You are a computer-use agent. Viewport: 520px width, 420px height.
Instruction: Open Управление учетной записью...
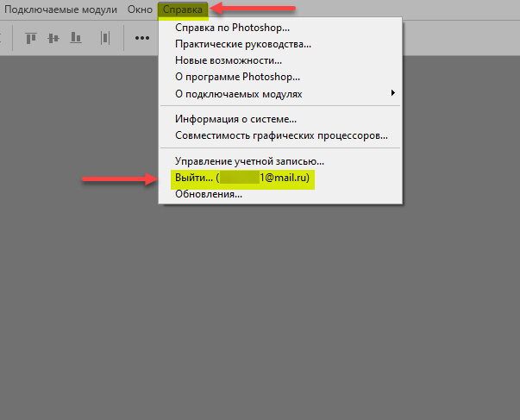(280, 161)
